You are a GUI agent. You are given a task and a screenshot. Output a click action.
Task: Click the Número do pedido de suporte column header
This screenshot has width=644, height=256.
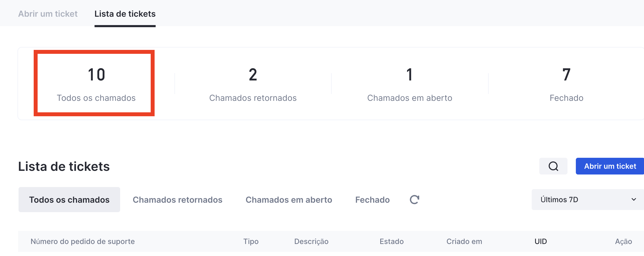pos(83,241)
